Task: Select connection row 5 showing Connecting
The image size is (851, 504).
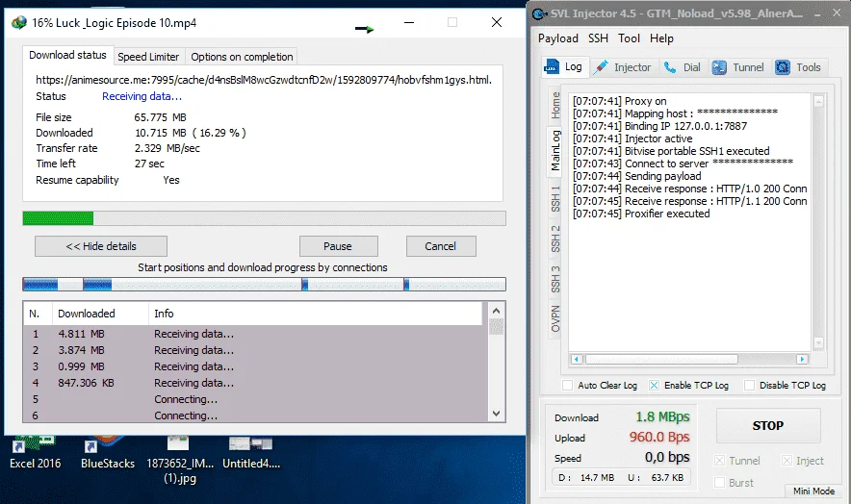Action: (x=255, y=399)
